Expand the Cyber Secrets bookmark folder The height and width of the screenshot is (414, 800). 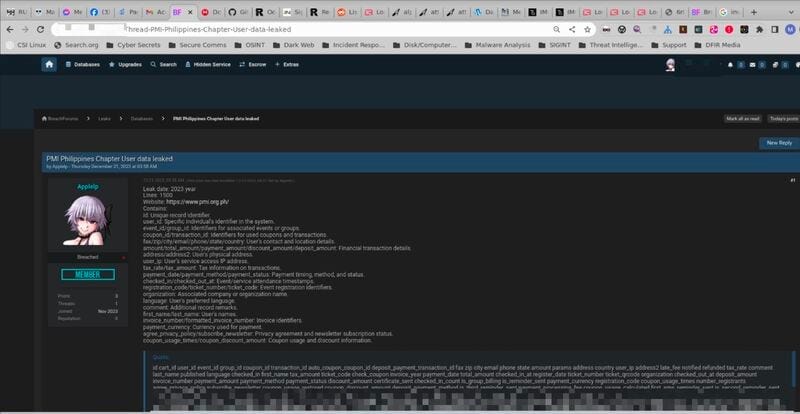[x=133, y=45]
